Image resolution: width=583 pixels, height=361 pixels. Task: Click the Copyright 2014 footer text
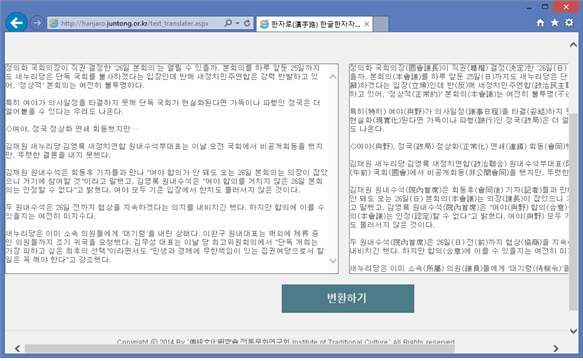[x=286, y=341]
